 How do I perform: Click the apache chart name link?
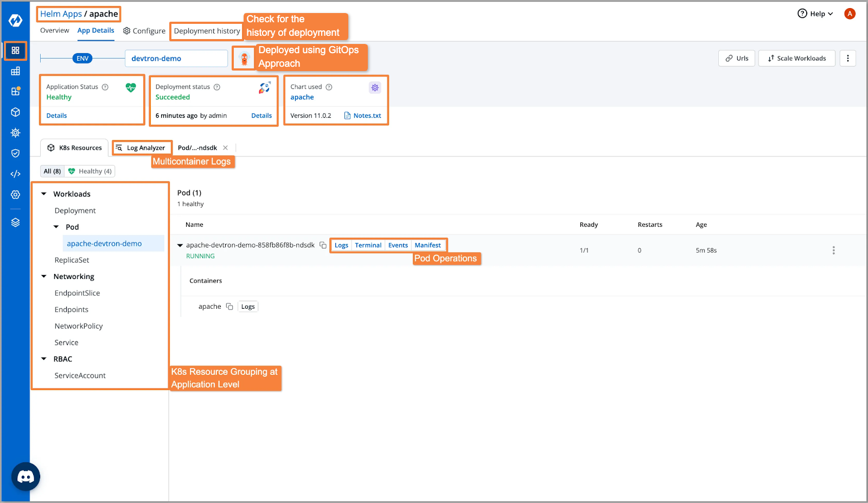[x=302, y=97]
